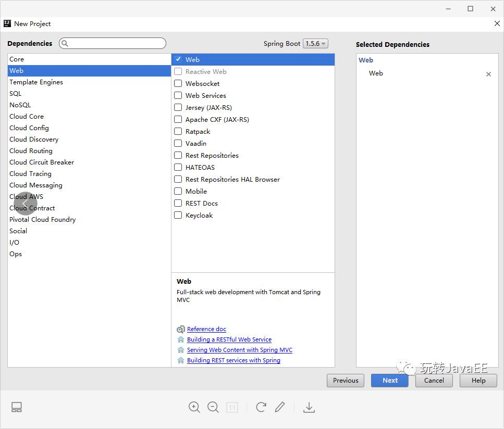
Task: Check Rest Repositories HAL Browser
Action: point(178,179)
